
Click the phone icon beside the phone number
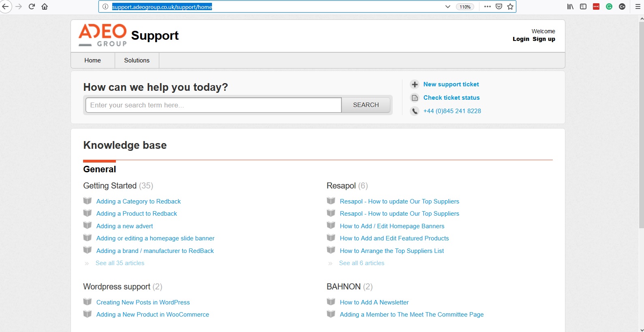415,111
